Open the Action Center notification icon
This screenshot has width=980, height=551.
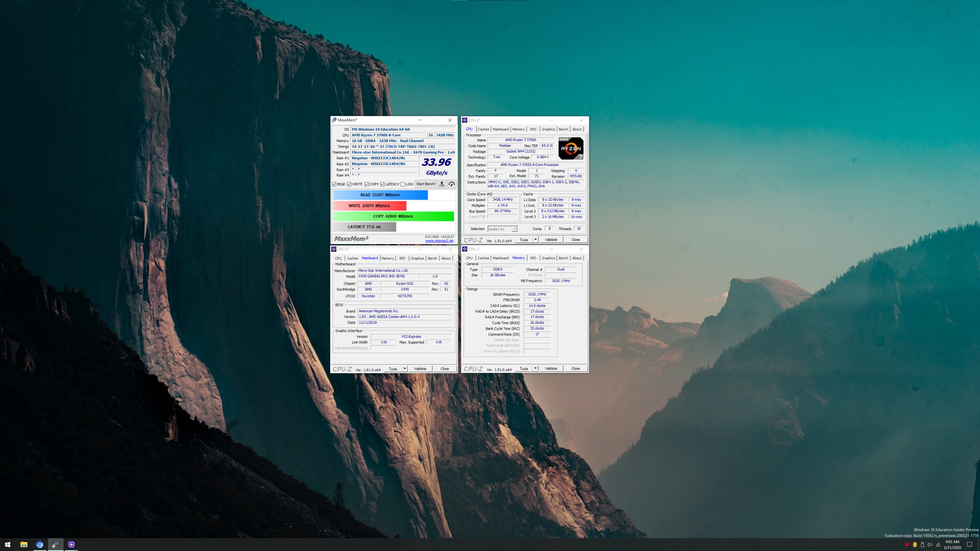tap(970, 545)
